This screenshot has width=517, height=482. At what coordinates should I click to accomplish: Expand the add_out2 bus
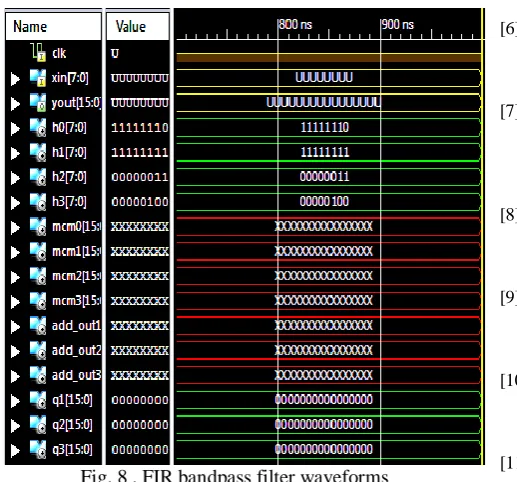[x=15, y=352]
